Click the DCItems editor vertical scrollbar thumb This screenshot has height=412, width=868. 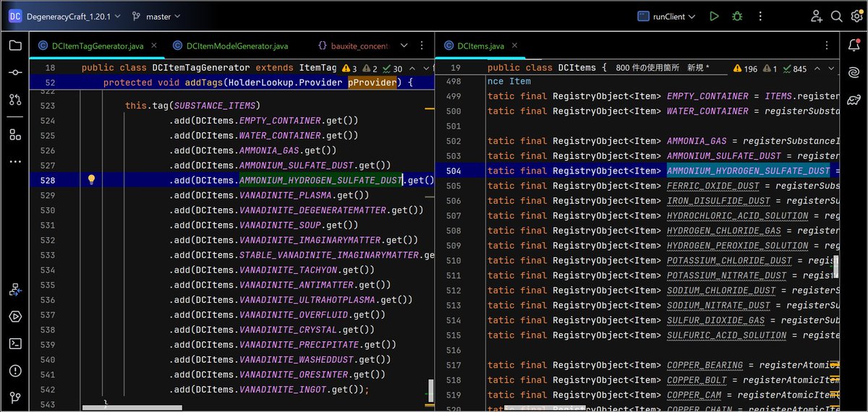tap(838, 267)
